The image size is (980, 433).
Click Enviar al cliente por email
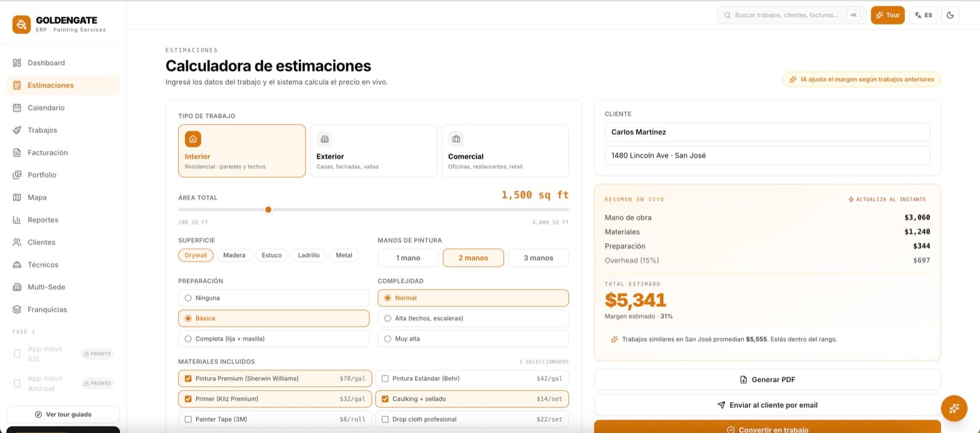767,405
